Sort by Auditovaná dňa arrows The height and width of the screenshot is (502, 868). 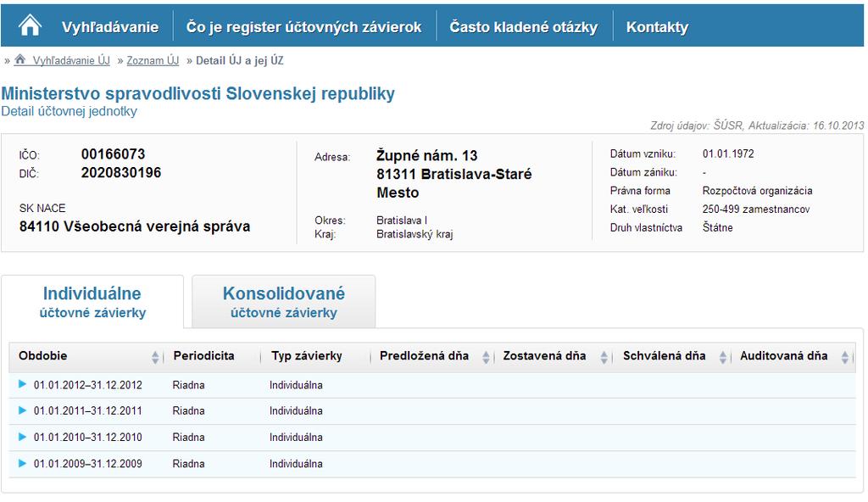[x=845, y=357]
